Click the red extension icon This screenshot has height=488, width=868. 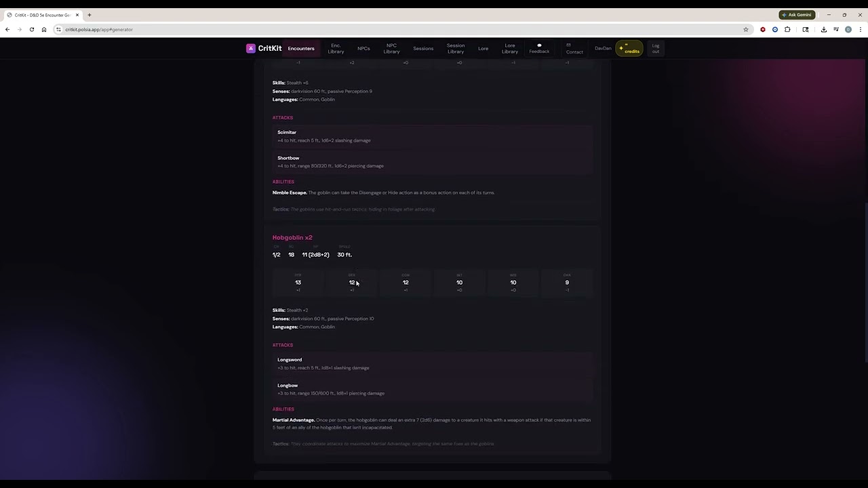click(763, 29)
